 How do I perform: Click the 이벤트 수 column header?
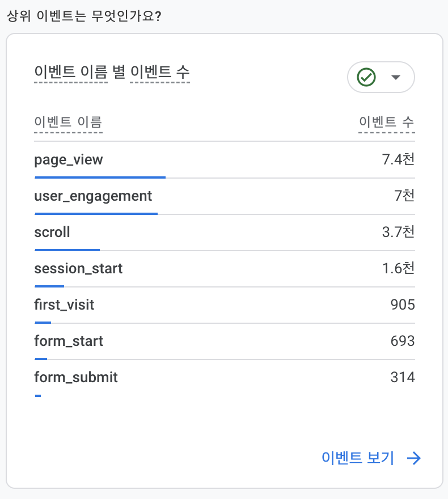coord(386,122)
